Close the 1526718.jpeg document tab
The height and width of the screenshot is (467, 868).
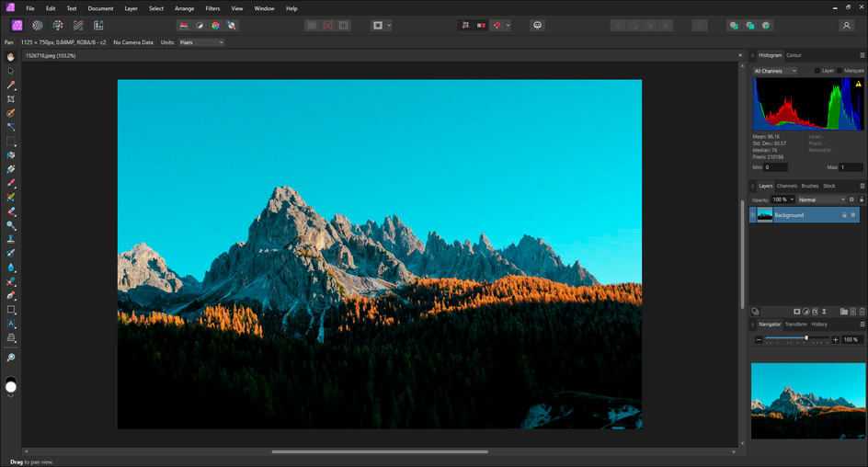[740, 55]
